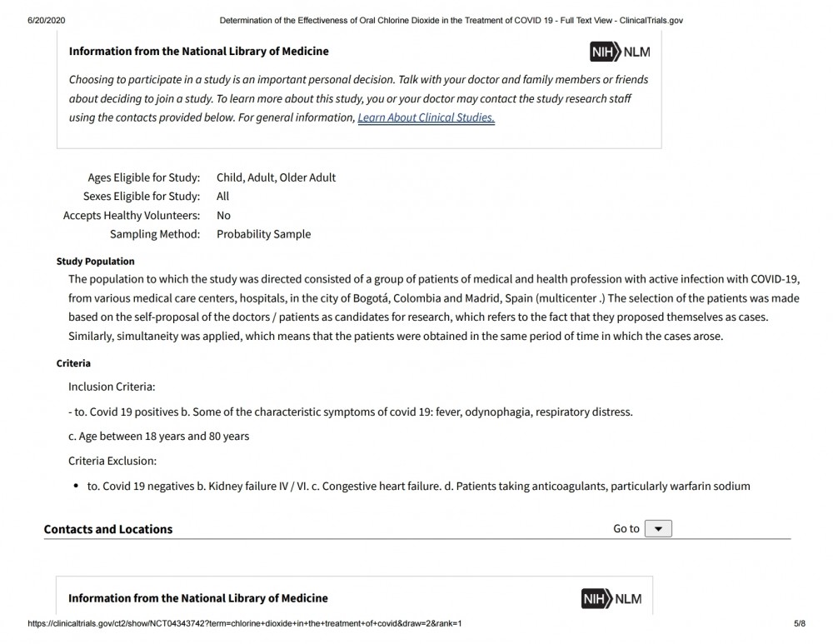Click the 6/20/2020 date in the header
Image resolution: width=833 pixels, height=644 pixels.
coord(46,20)
